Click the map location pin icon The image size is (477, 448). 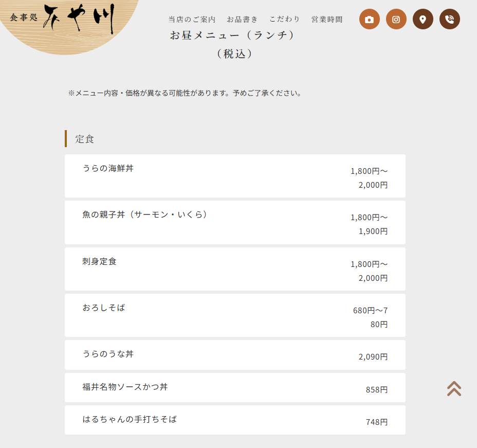pyautogui.click(x=423, y=19)
